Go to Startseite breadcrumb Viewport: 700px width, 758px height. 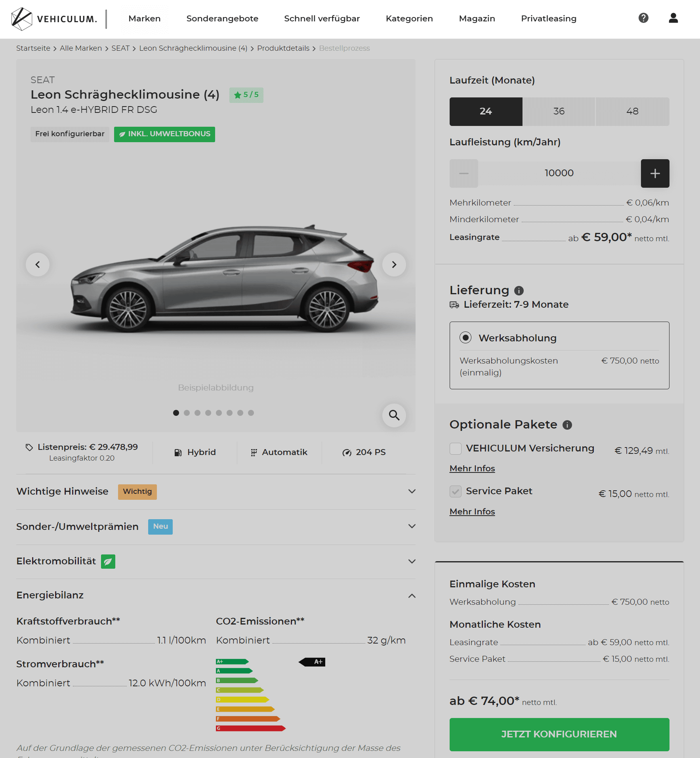(x=33, y=48)
